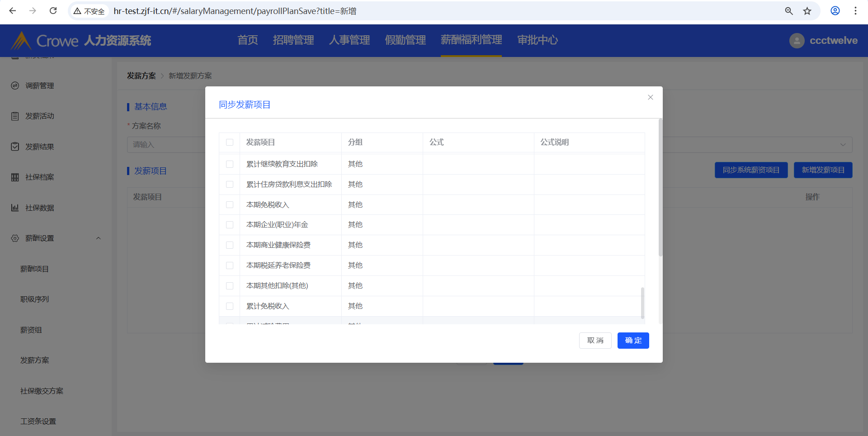This screenshot has height=436, width=868.
Task: Bookmark this page with the star icon
Action: point(807,11)
